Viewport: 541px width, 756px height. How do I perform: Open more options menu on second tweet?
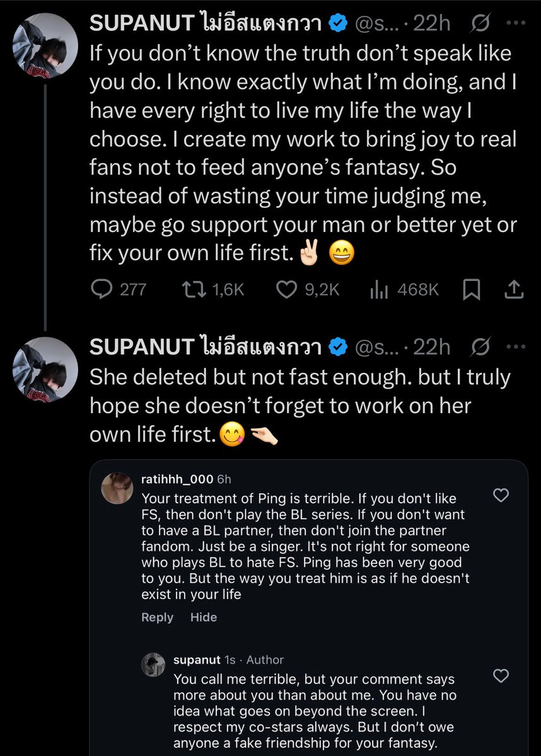(517, 347)
